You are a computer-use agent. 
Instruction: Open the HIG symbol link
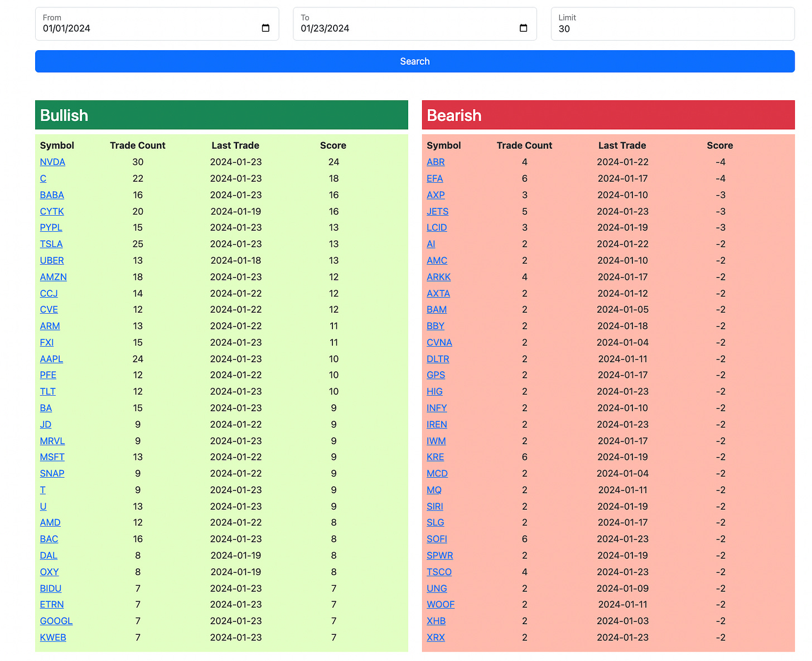click(435, 392)
